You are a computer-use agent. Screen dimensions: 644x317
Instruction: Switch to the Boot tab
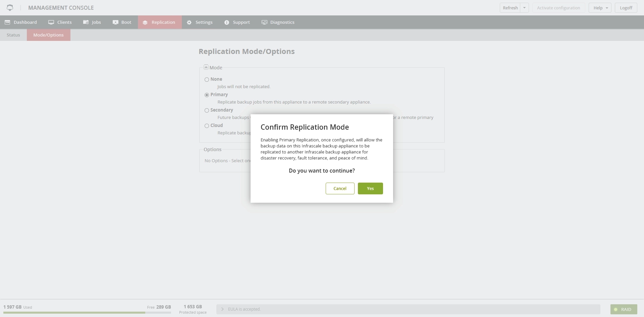click(122, 22)
